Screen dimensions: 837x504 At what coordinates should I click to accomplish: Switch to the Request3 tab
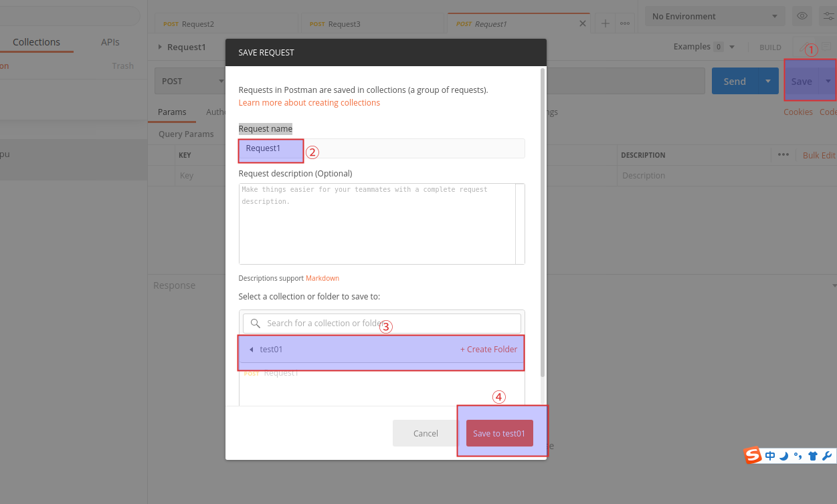[x=371, y=23]
